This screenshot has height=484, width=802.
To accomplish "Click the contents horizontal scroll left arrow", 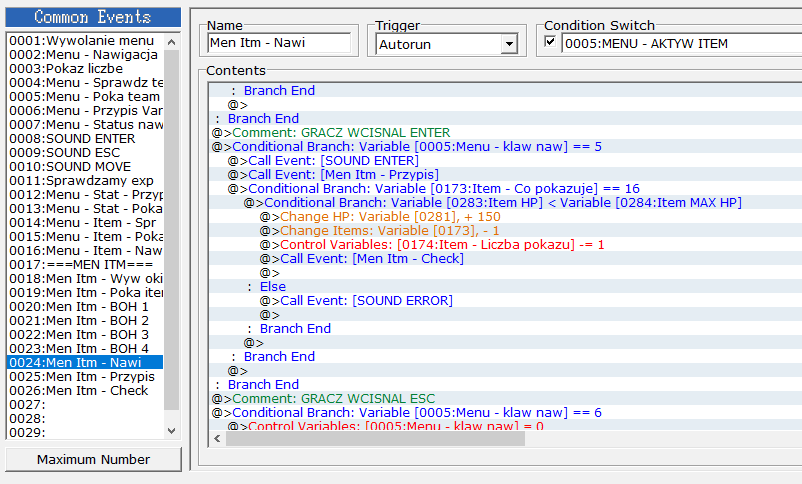I will pyautogui.click(x=218, y=438).
